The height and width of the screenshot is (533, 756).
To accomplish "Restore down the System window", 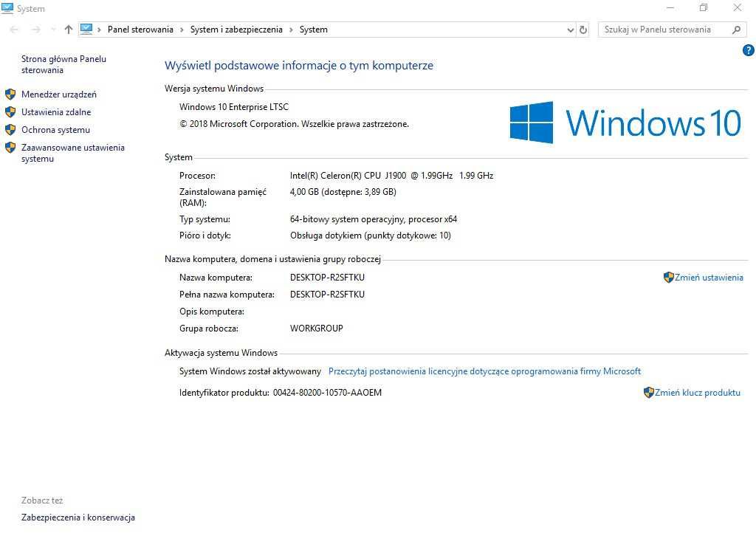I will [704, 7].
